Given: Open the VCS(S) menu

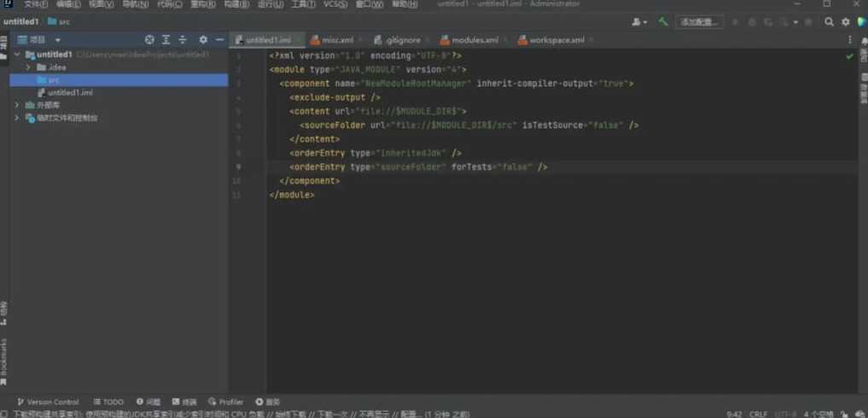Looking at the screenshot, I should (335, 4).
